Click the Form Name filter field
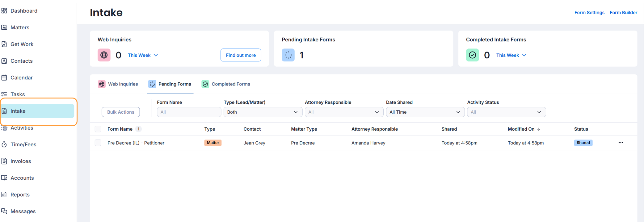Screen dimensions: 644x222 (x=189, y=112)
